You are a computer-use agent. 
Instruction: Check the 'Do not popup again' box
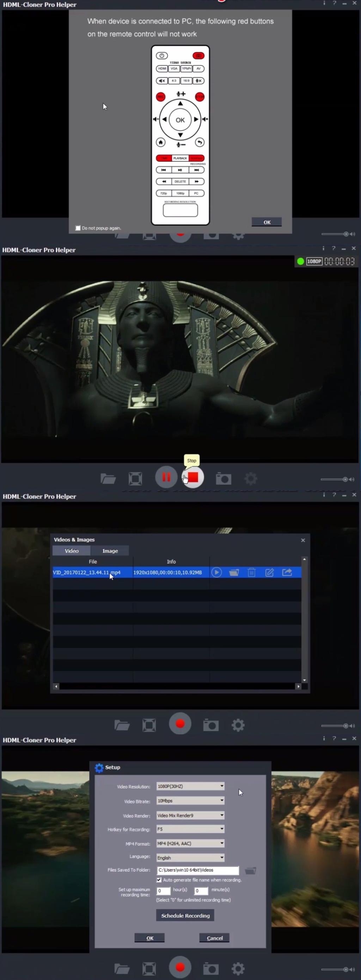78,228
